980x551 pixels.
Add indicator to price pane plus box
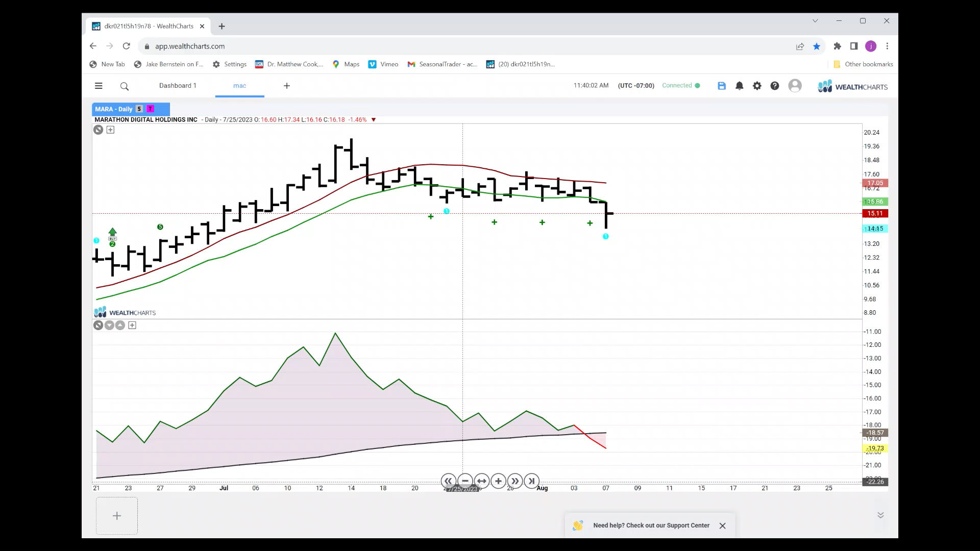(110, 130)
